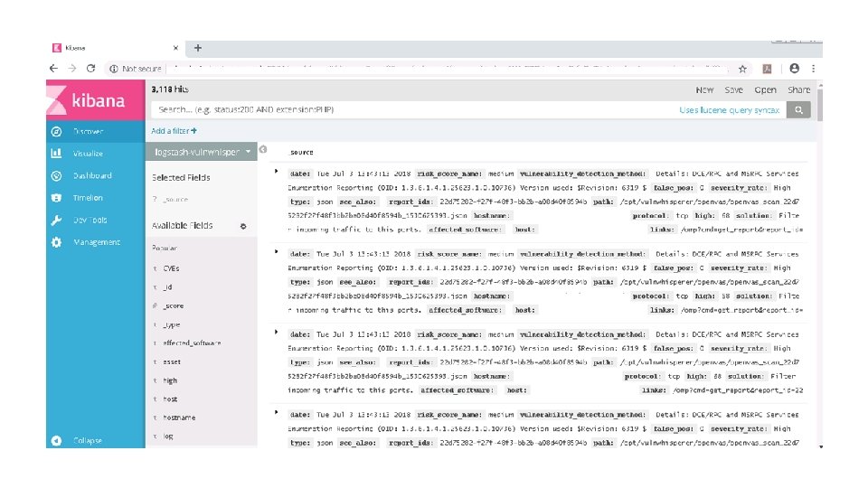This screenshot has height=488, width=868.
Task: Open the browser profile account icon
Action: click(795, 69)
